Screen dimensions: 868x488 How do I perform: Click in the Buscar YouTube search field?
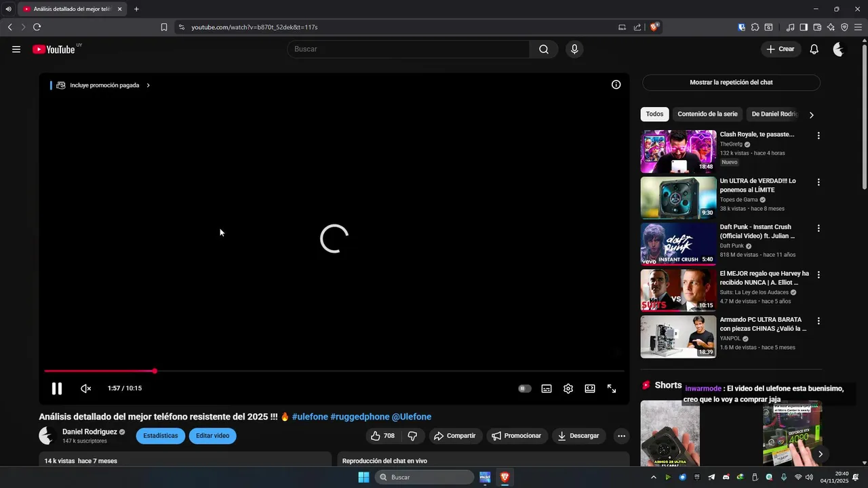(408, 49)
